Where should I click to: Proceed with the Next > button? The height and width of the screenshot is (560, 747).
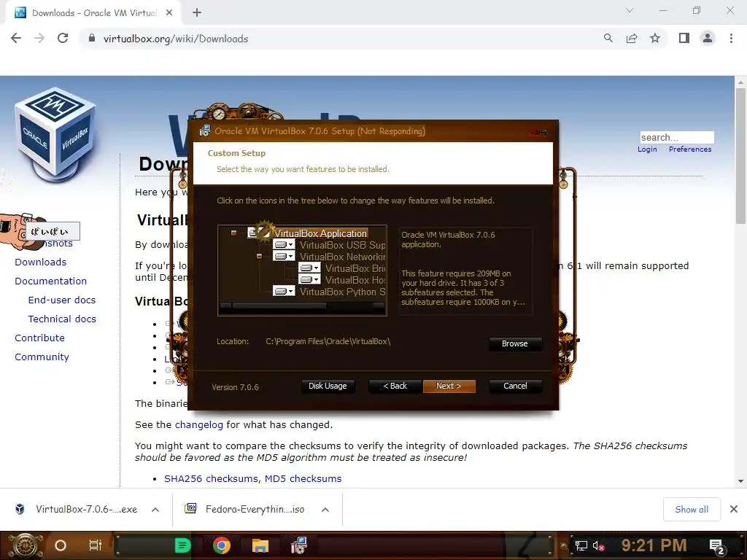click(x=449, y=386)
